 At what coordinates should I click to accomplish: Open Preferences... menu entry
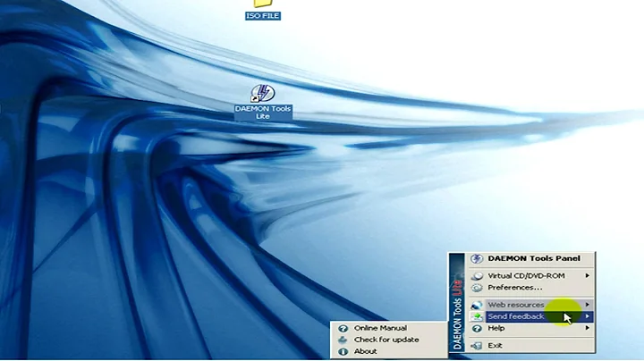[532, 288]
